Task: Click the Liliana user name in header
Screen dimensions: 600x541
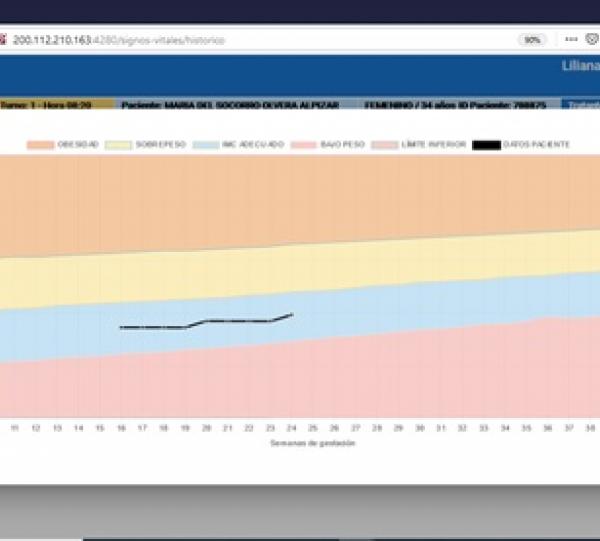Action: (580, 68)
